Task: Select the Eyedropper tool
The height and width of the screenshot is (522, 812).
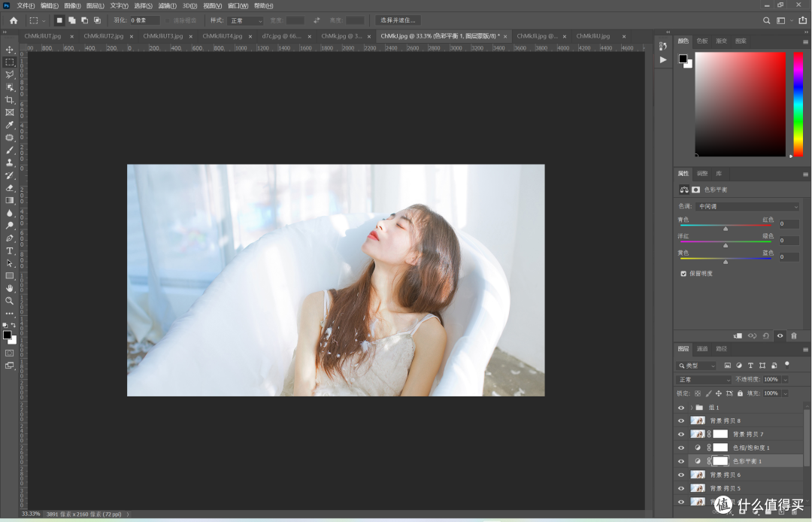Action: coord(9,125)
